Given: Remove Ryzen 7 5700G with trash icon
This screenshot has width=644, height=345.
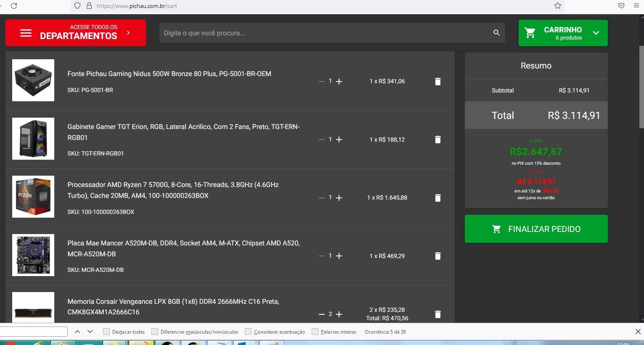Looking at the screenshot, I should pos(437,198).
